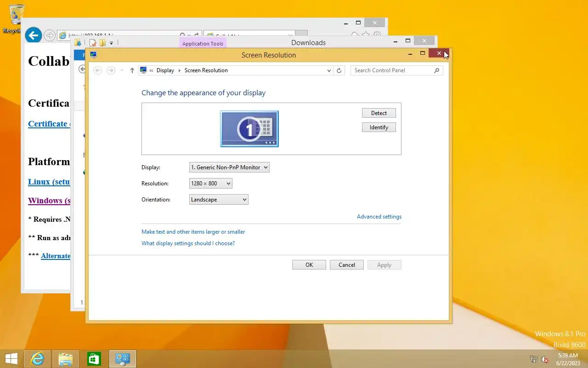Open Application Tools tab in Downloads window

tap(203, 44)
